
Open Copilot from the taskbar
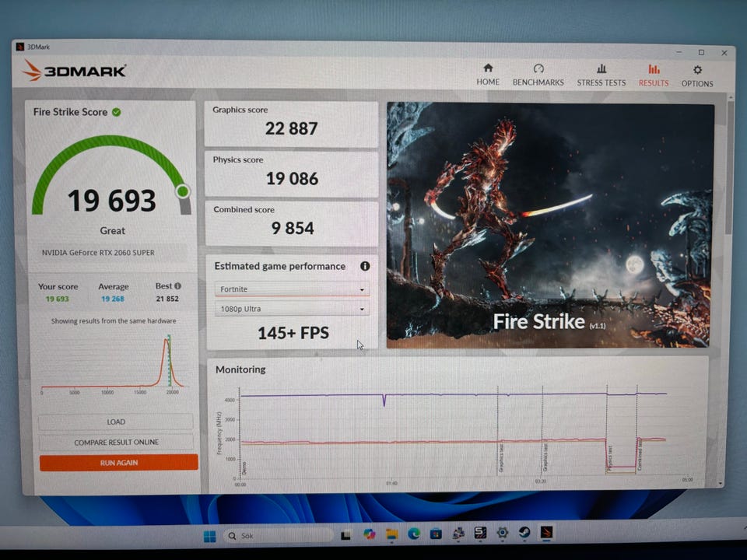pos(369,534)
